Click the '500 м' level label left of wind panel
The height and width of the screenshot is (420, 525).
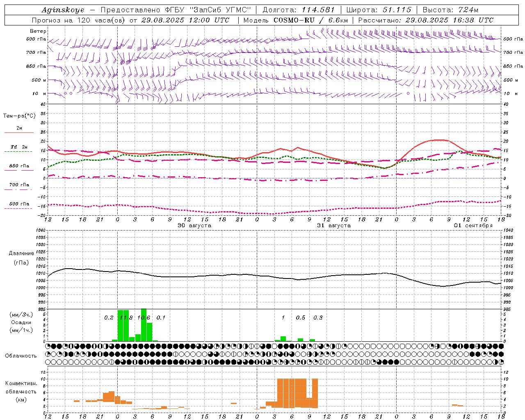click(39, 80)
